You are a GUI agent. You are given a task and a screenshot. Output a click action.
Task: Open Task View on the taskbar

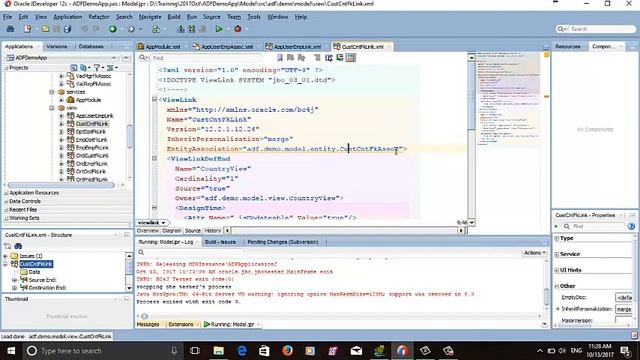pos(195,351)
